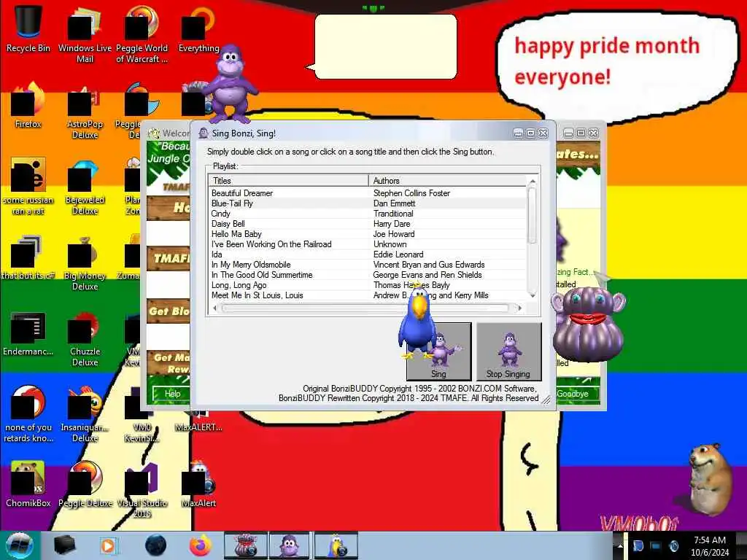Image resolution: width=747 pixels, height=560 pixels.
Task: Open Visual Studio 2015 desktop shortcut
Action: pyautogui.click(x=142, y=491)
